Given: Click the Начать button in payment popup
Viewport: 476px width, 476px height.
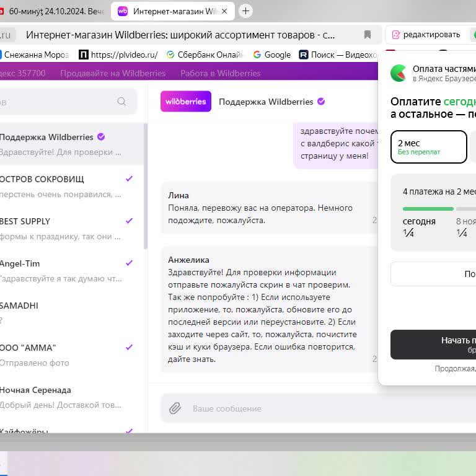Looking at the screenshot, I should coord(433,345).
